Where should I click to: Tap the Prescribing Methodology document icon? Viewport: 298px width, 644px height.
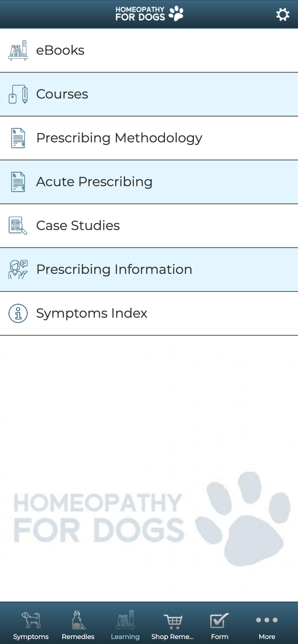pos(18,138)
